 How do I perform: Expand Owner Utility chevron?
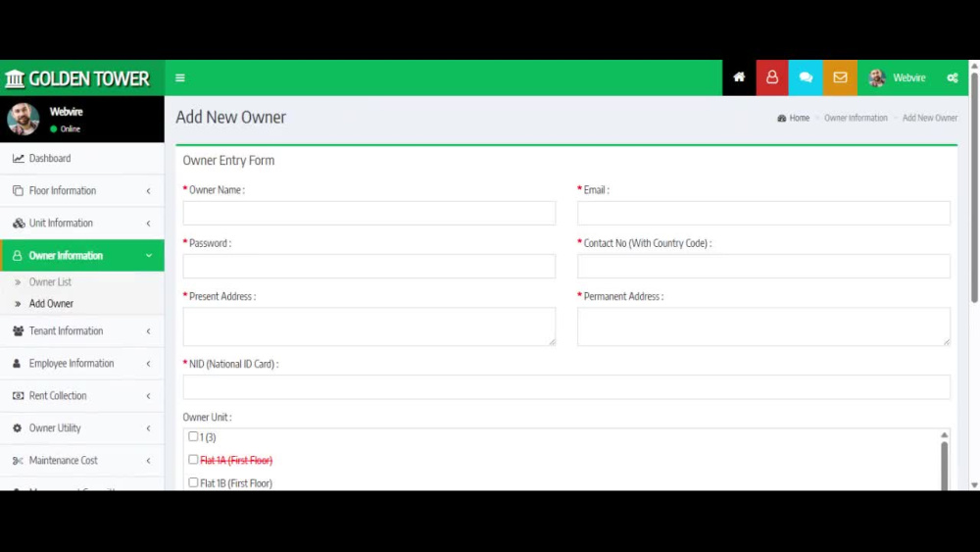pos(148,428)
